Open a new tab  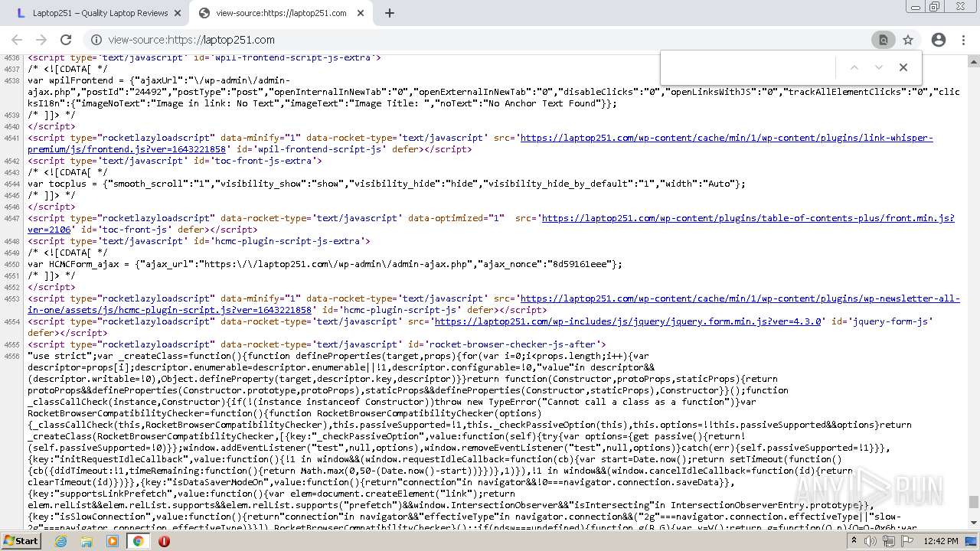tap(389, 13)
